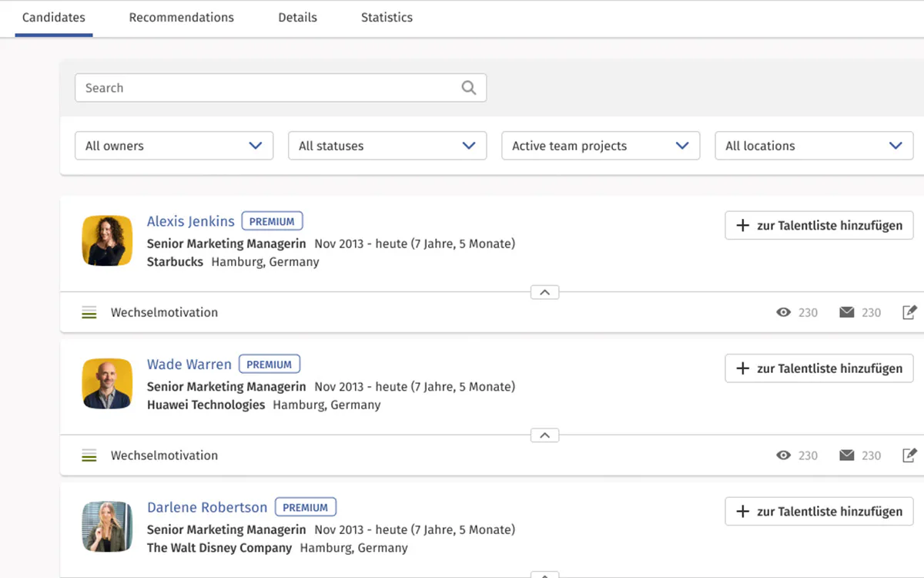
Task: Open Darlene Robertson's profile link
Action: [x=207, y=508]
